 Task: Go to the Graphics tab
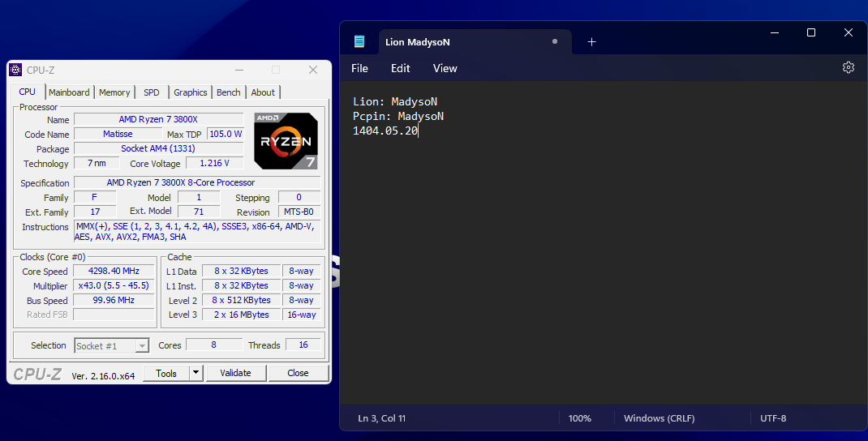191,92
